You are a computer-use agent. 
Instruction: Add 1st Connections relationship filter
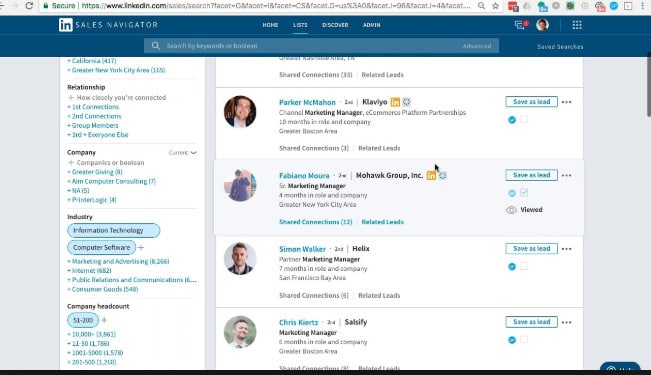[93, 107]
